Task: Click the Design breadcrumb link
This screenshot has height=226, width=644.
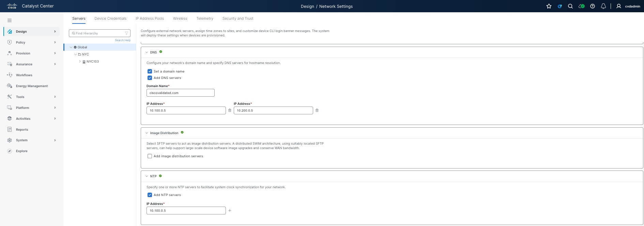Action: coord(307,6)
